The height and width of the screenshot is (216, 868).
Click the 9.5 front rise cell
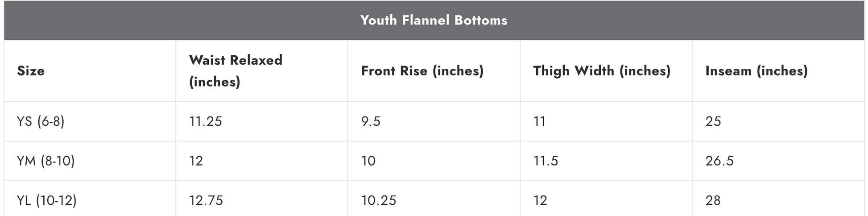(371, 121)
